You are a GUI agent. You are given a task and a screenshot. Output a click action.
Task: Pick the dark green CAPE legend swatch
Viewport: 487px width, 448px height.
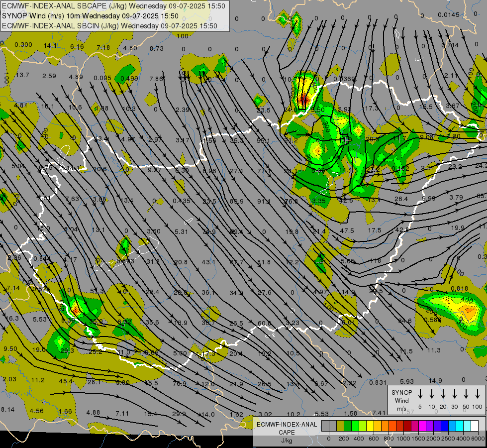coord(348,426)
